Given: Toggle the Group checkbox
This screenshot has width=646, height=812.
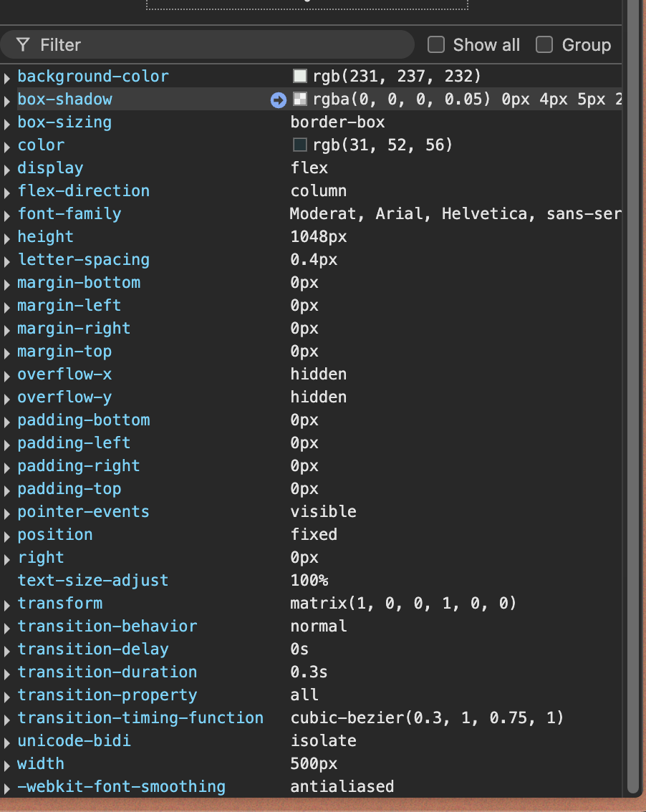Looking at the screenshot, I should tap(545, 45).
